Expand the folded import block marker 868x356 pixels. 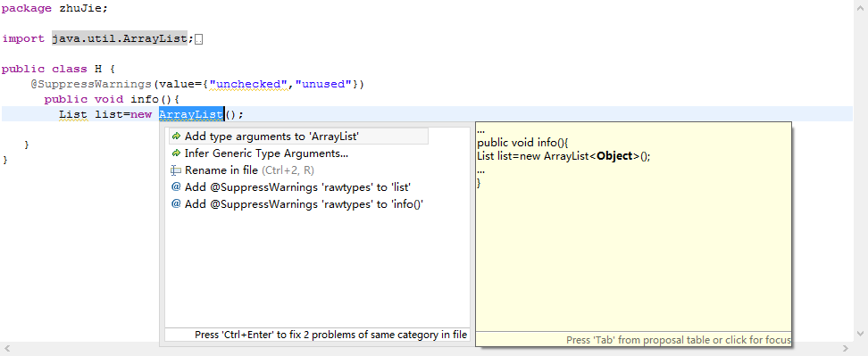pos(199,39)
